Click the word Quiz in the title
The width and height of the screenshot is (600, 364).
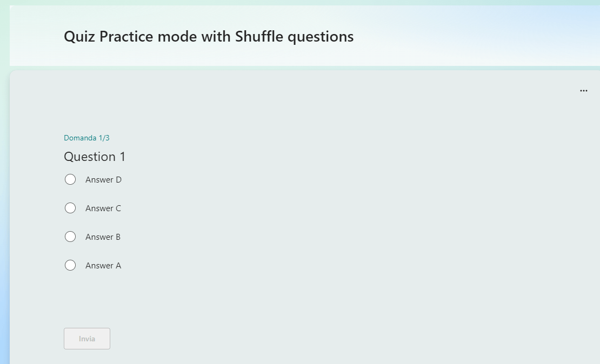[x=79, y=37]
